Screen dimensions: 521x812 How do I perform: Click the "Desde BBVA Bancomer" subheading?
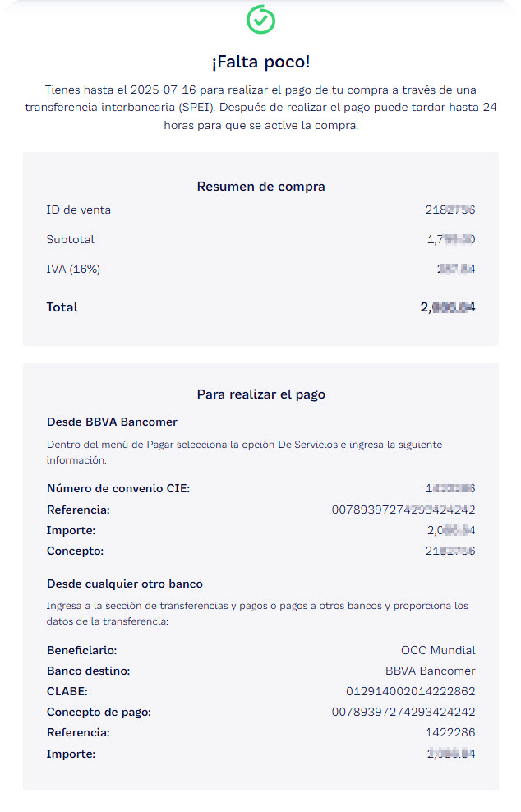pos(112,422)
